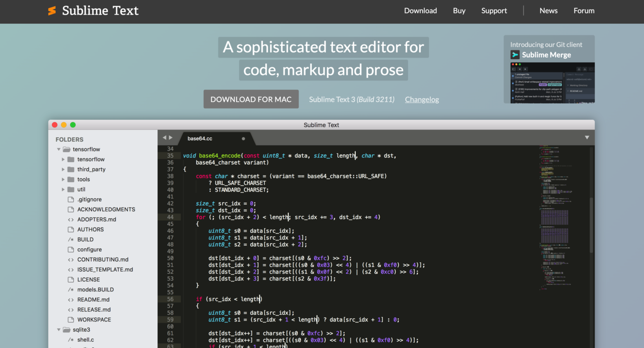Open the tab overflow dropdown arrow
The height and width of the screenshot is (348, 644).
587,138
